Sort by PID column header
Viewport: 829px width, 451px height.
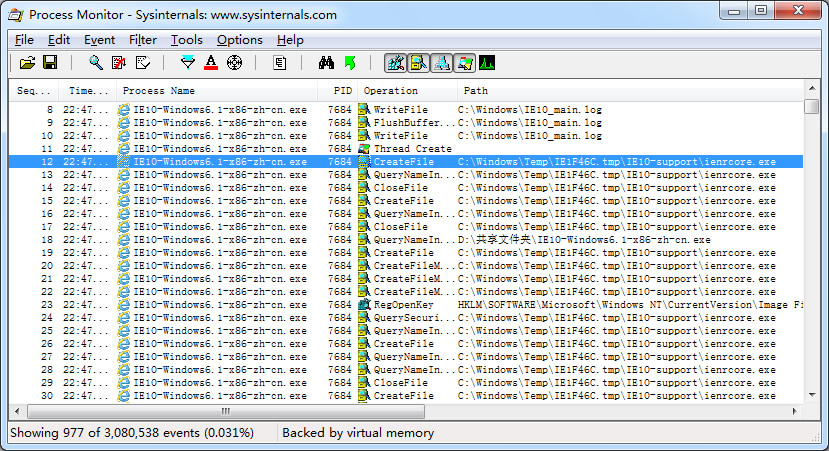(x=338, y=90)
